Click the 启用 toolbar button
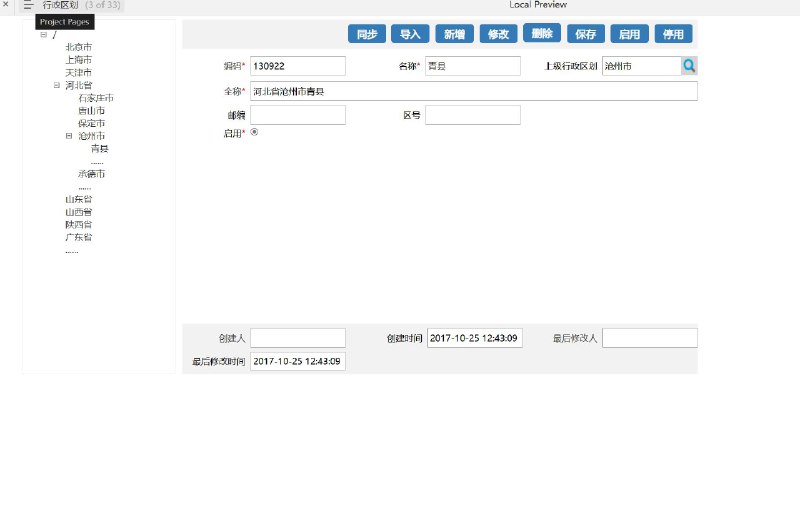This screenshot has height=526, width=800. tap(630, 34)
